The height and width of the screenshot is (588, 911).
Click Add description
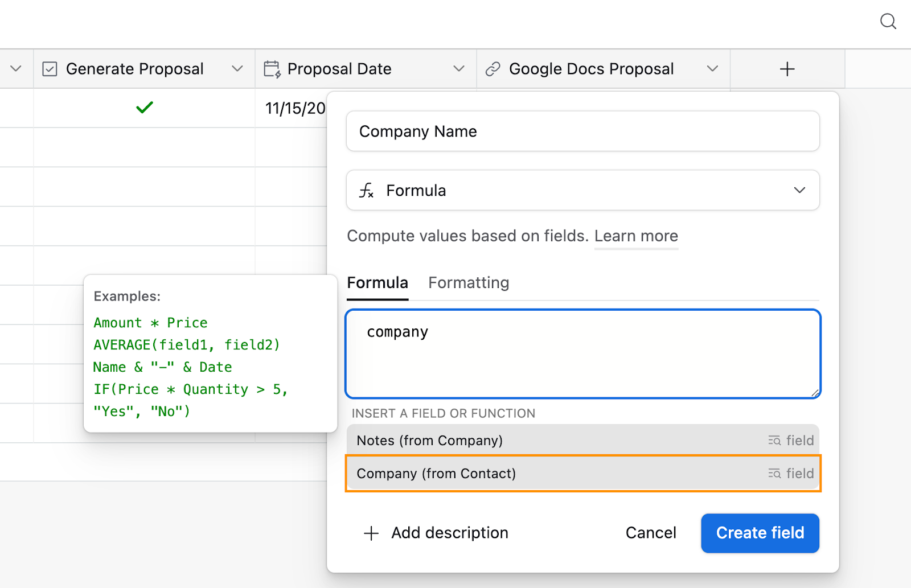click(x=436, y=533)
